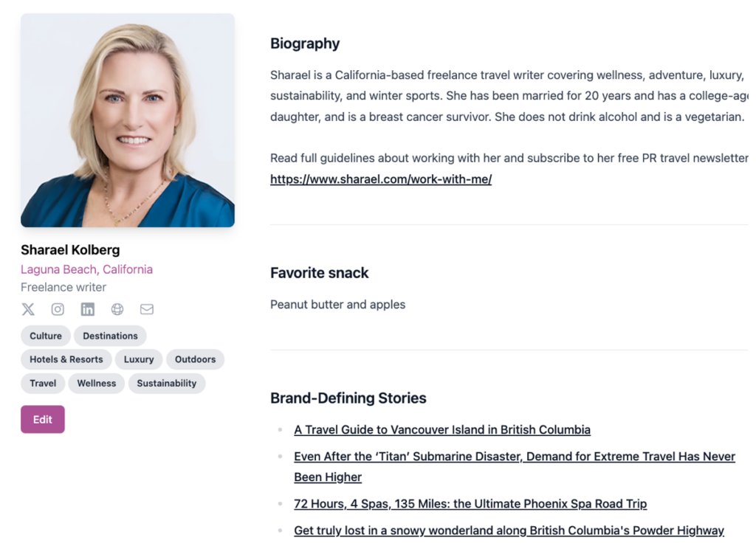Click the purple Edit button
756x560 pixels.
click(43, 419)
